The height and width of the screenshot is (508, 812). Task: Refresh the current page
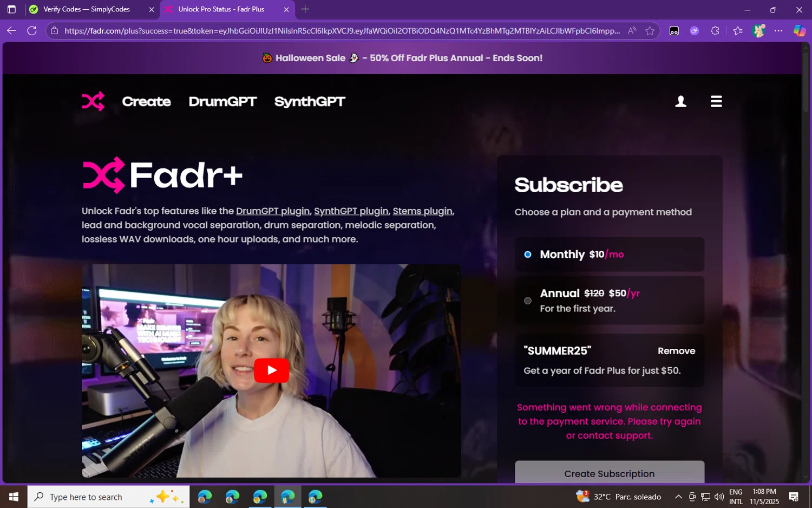32,31
